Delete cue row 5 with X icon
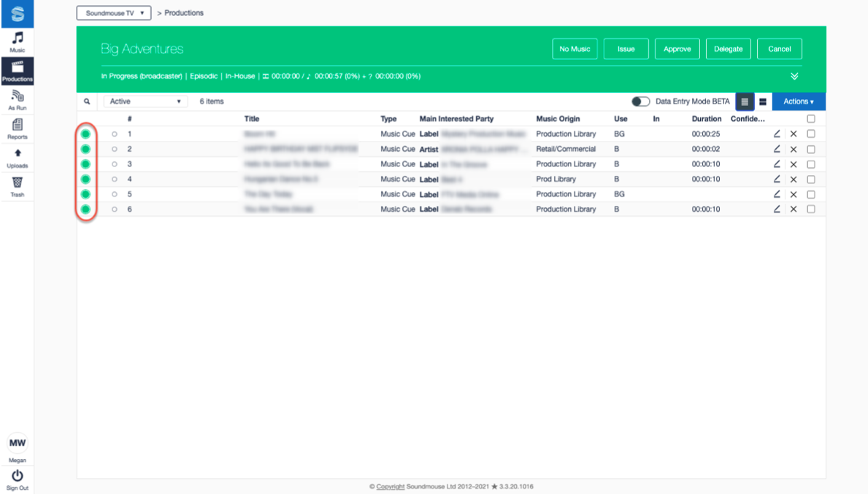Image resolution: width=868 pixels, height=497 pixels. (x=794, y=194)
